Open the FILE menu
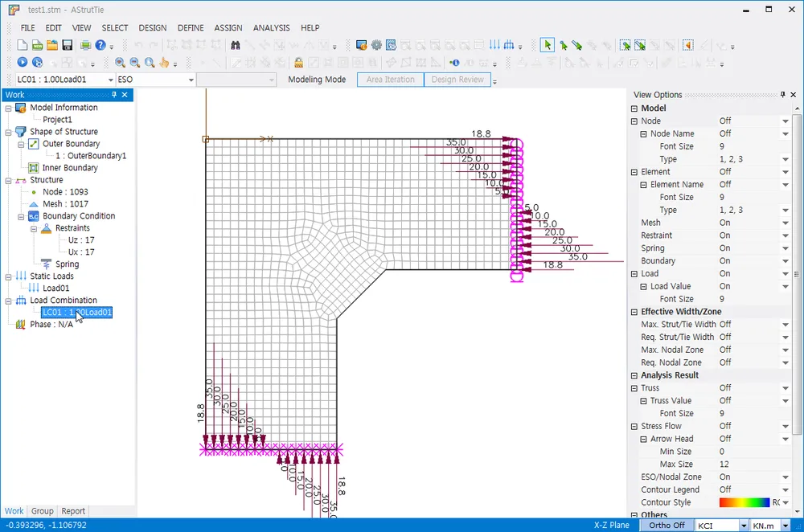 (x=27, y=27)
